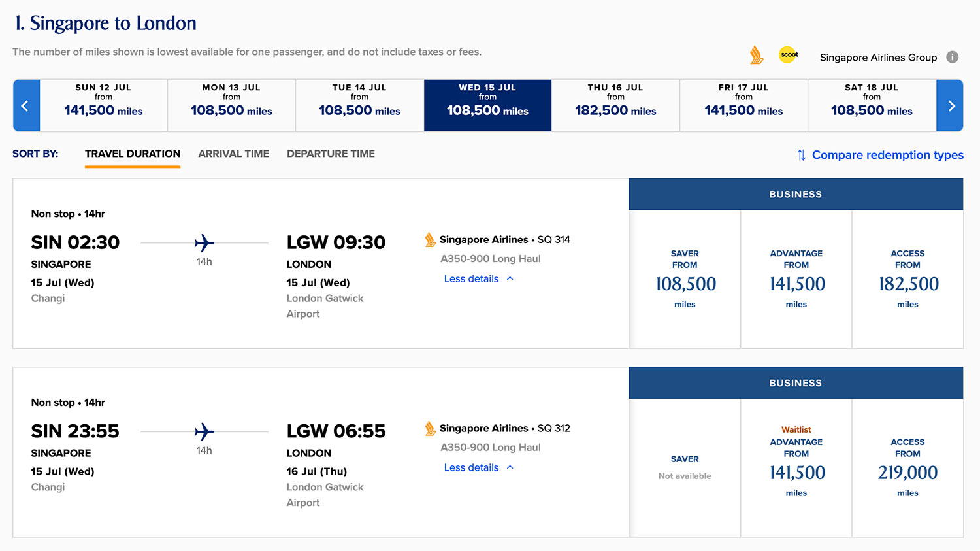Image resolution: width=980 pixels, height=551 pixels.
Task: Select Thu 16 Jul date tab
Action: click(x=615, y=106)
